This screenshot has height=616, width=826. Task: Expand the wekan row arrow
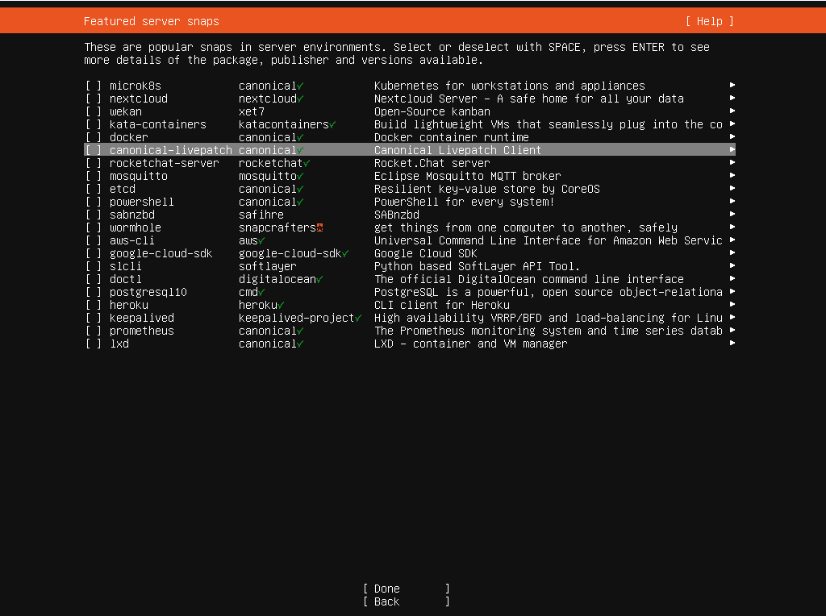[x=732, y=111]
